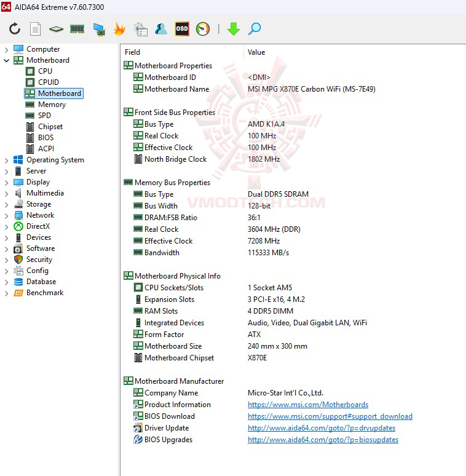Select the CPU Sockets/Slots row
The image size is (466, 476).
pos(213,287)
